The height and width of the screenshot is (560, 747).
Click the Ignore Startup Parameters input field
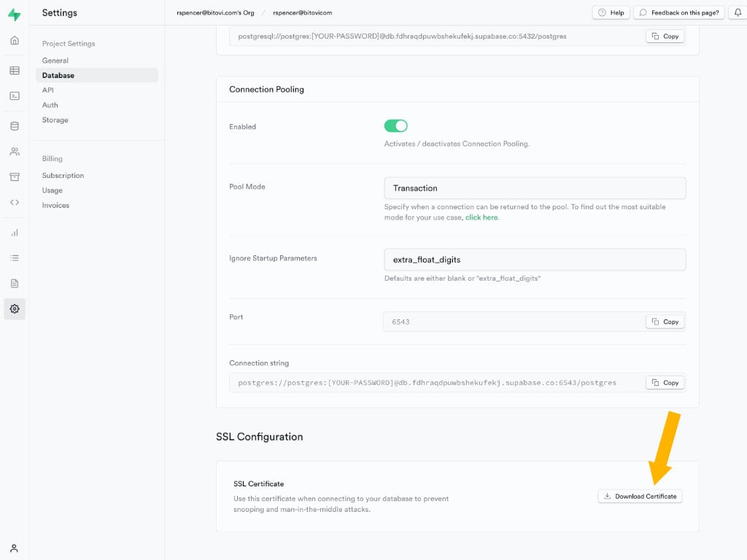[x=535, y=260]
